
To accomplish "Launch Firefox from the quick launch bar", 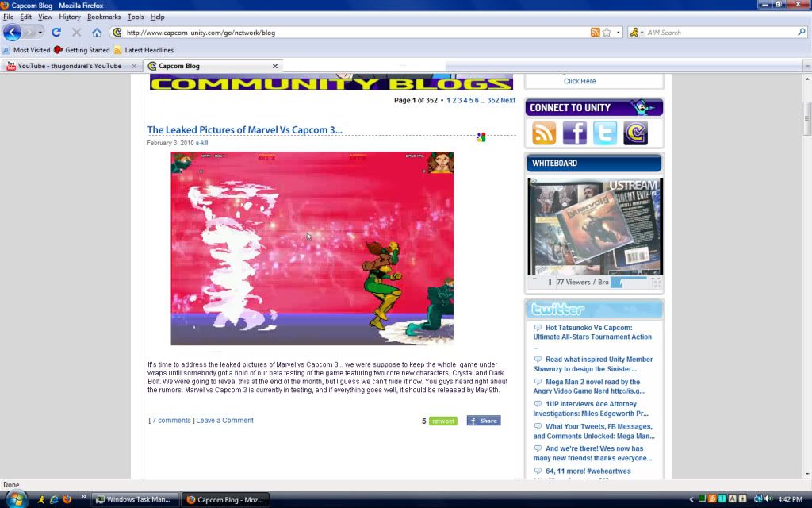I will (67, 500).
